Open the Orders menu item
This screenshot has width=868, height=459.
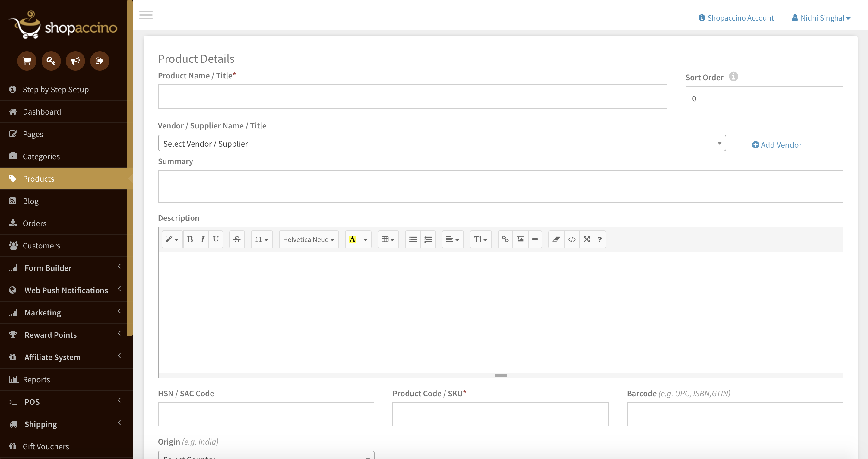[x=34, y=223]
